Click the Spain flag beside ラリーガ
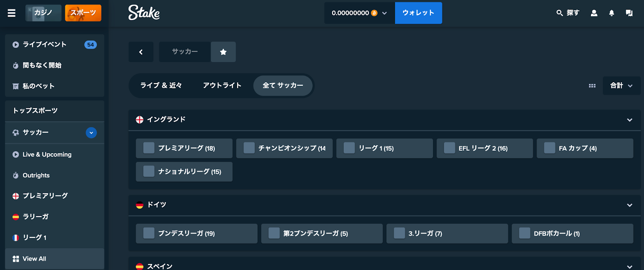The image size is (644, 270). [16, 217]
